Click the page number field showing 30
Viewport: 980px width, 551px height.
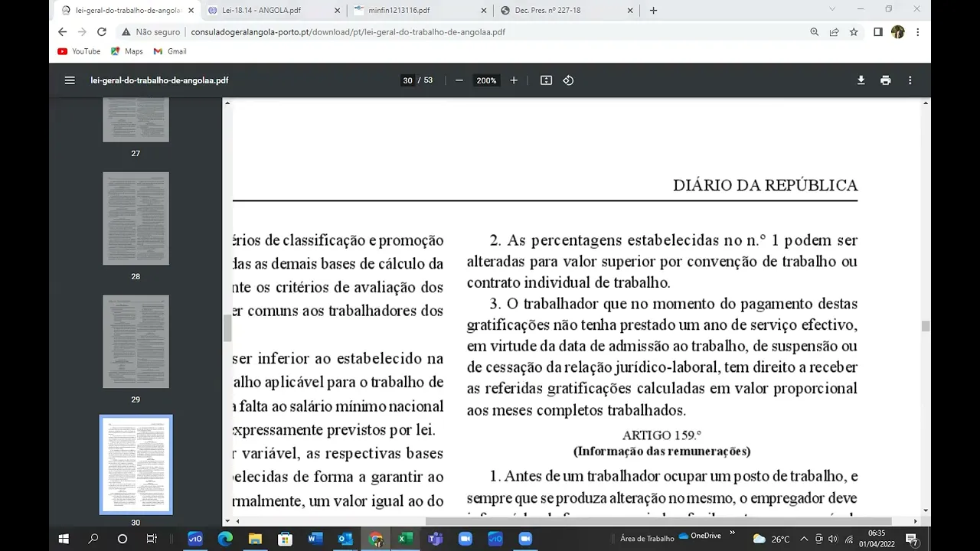(407, 80)
